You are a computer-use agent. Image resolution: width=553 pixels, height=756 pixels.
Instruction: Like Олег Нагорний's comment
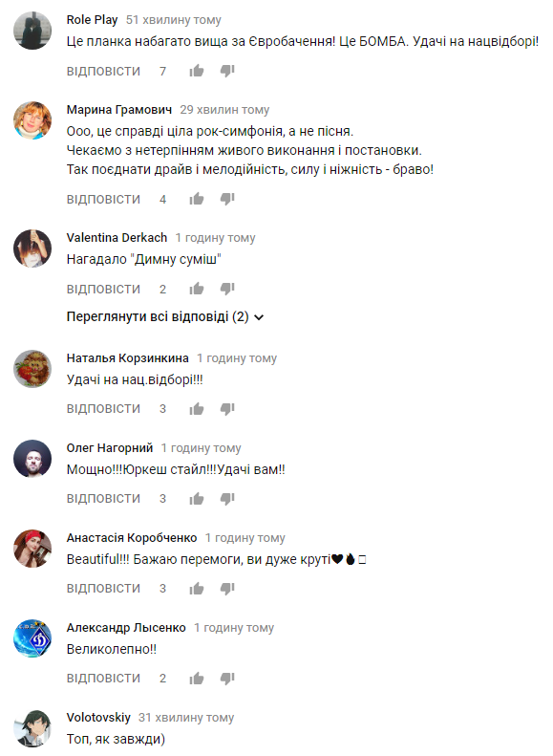point(197,499)
